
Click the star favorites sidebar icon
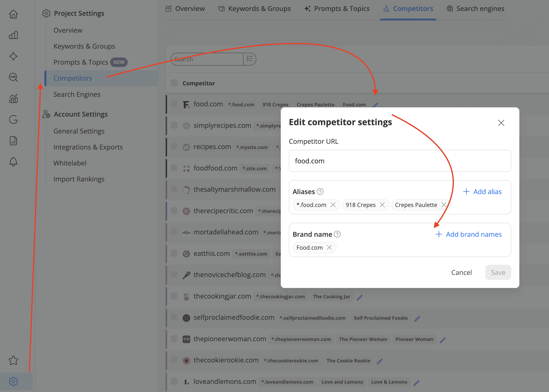13,360
